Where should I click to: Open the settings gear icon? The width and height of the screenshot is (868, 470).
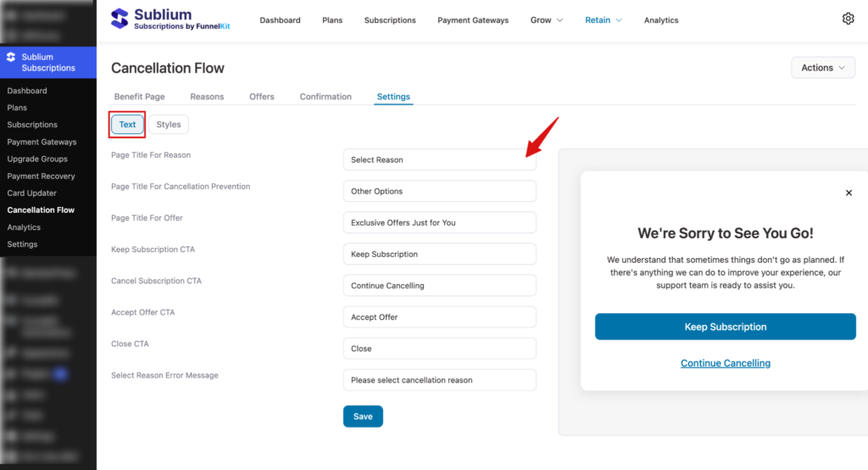tap(848, 19)
